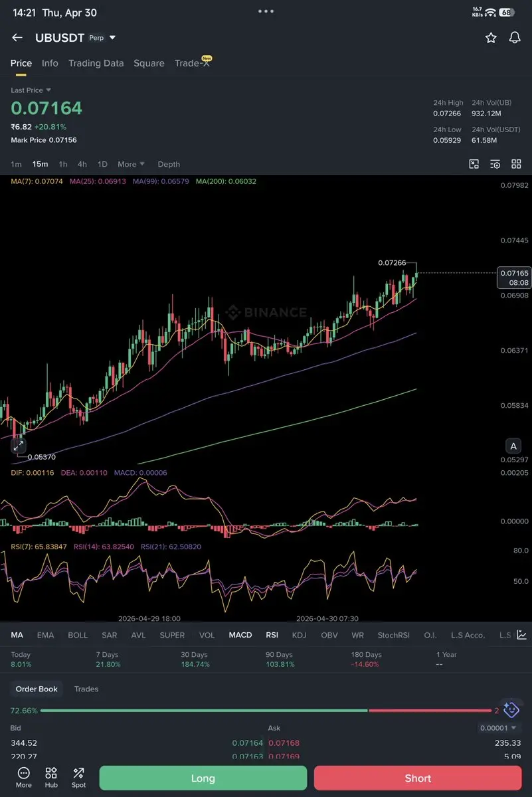Toggle the RSI indicator
532x797 pixels.
pos(272,635)
